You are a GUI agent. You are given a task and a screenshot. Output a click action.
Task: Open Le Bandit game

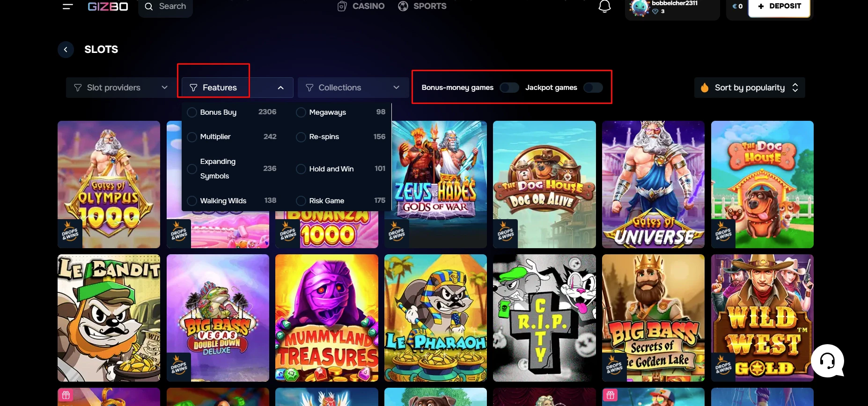[109, 318]
